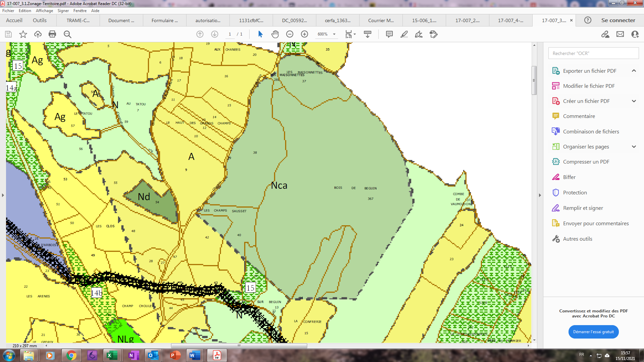Screen dimensions: 644x362
Task: Click the horizontal scrollbar thumb
Action: pos(239,346)
